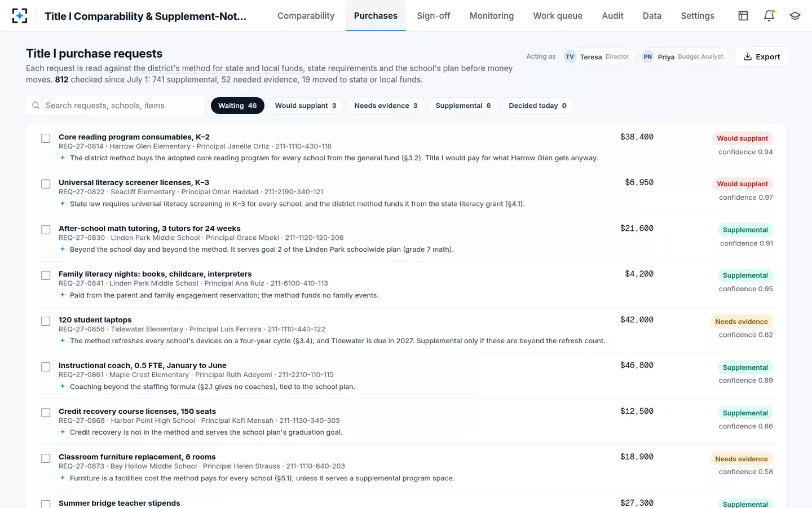Open the Summer bridge teacher stipends request
The height and width of the screenshot is (508, 812).
[x=120, y=503]
